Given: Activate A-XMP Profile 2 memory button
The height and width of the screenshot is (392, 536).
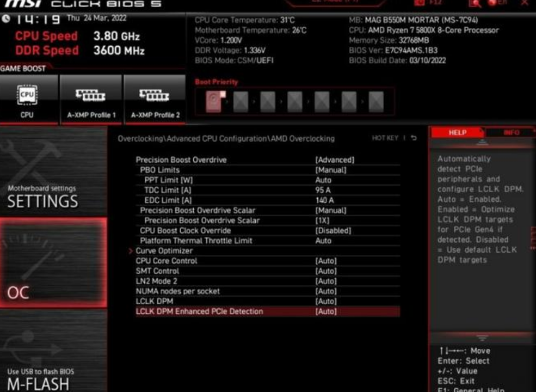Looking at the screenshot, I should pos(155,100).
